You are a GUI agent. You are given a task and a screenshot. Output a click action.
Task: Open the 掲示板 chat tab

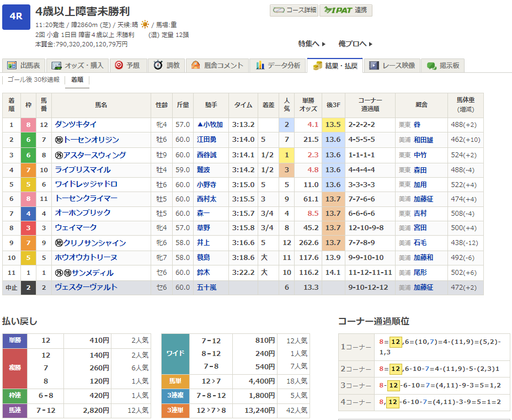point(442,65)
